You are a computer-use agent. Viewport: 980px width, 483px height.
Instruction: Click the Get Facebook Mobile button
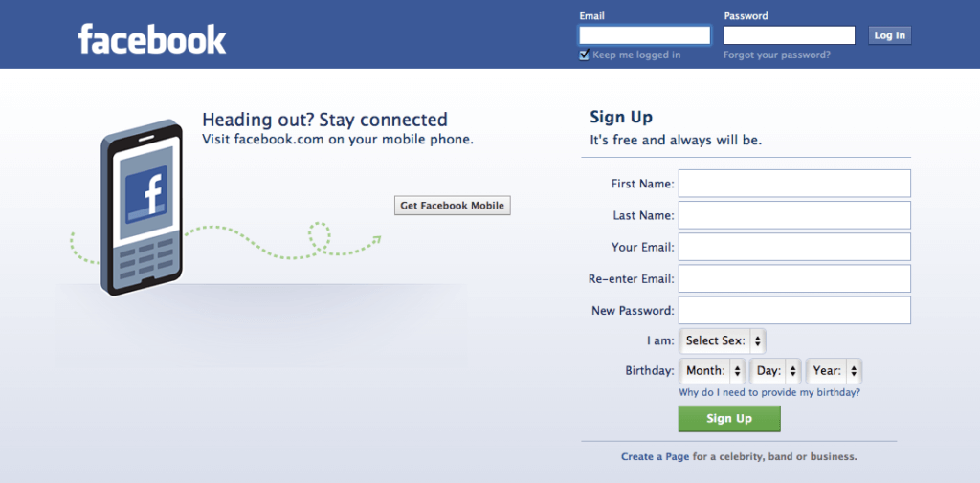pos(452,206)
